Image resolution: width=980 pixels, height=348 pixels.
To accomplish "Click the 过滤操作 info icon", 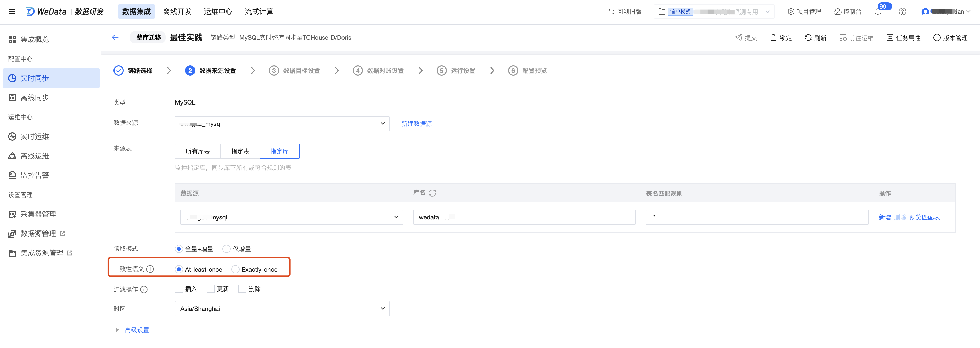I will 144,289.
